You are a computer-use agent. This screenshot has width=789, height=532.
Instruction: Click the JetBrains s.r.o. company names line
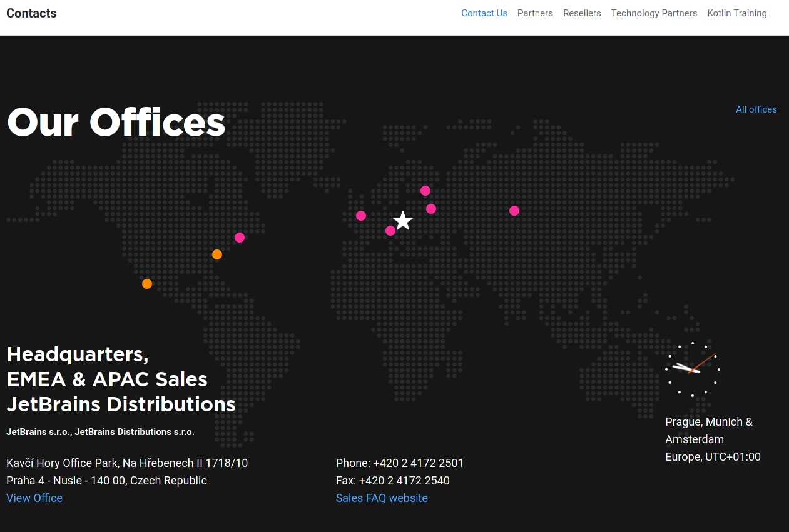(100, 432)
